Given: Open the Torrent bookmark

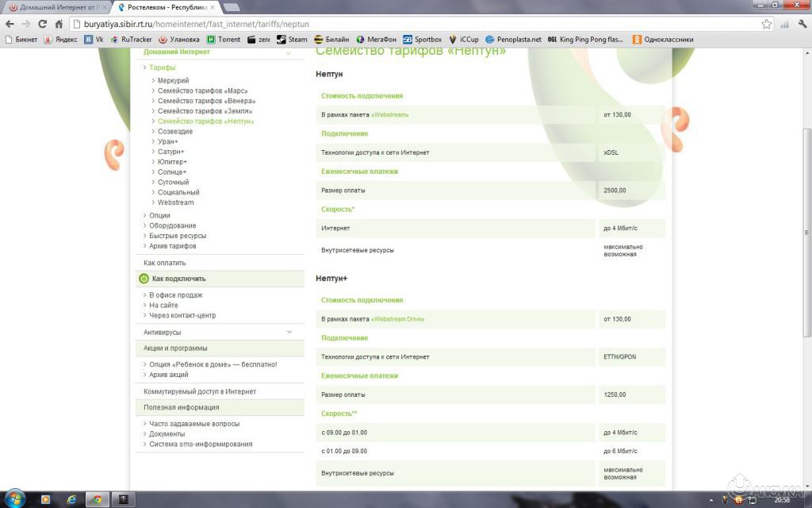Looking at the screenshot, I should tap(224, 40).
